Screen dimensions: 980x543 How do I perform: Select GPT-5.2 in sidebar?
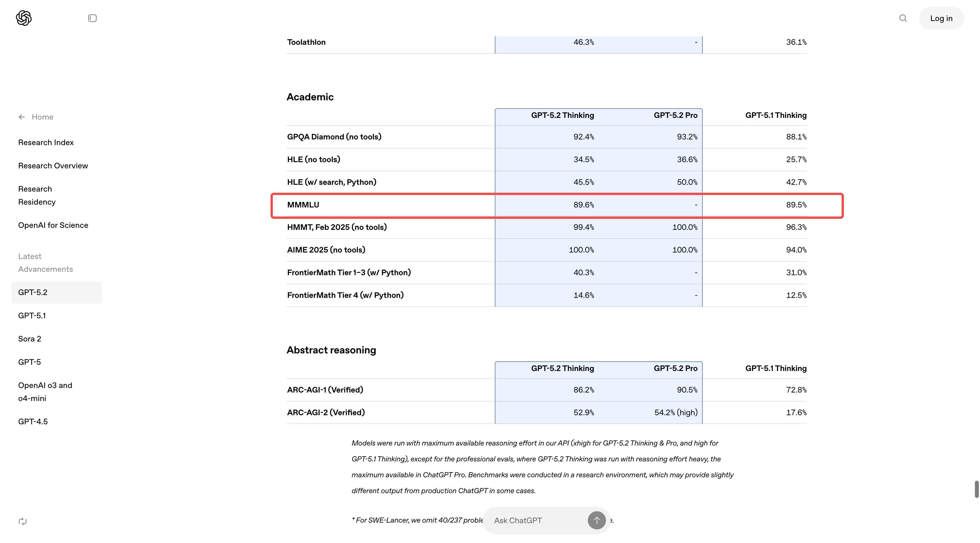click(33, 292)
